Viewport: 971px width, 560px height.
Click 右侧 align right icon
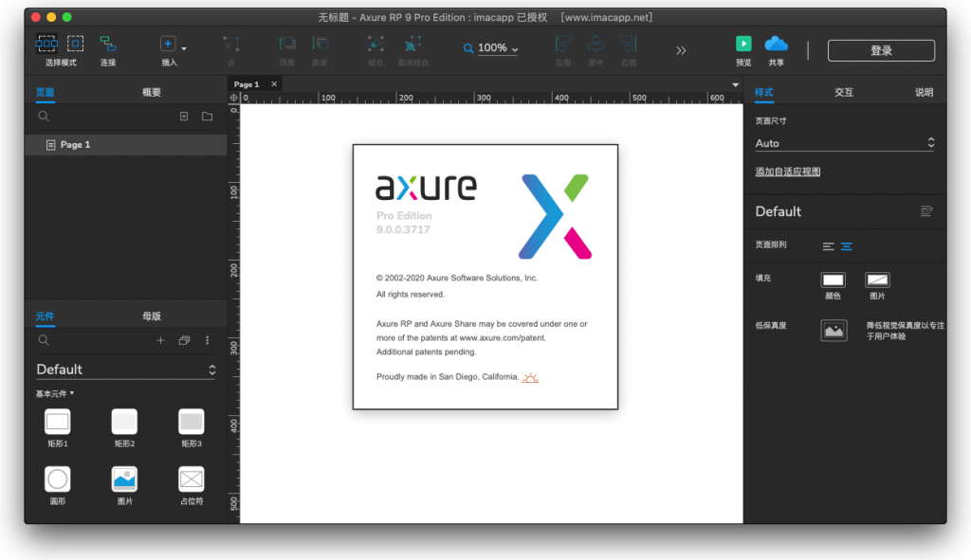point(628,44)
